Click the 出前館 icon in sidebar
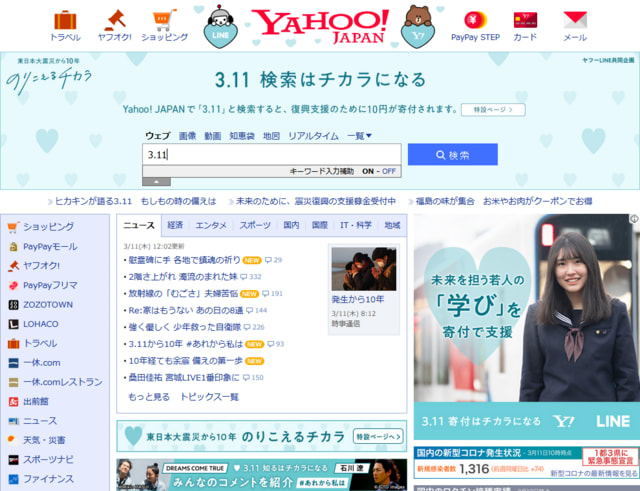Screen dimensions: 640x491 (13, 402)
